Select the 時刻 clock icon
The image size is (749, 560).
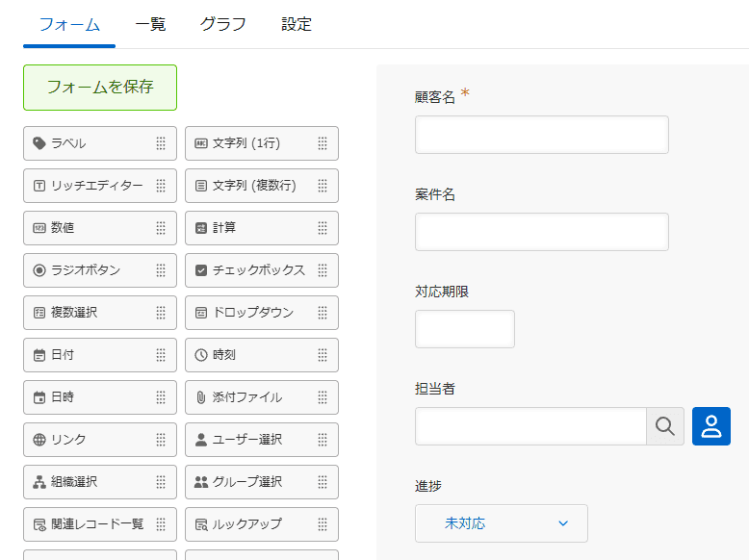pos(201,355)
